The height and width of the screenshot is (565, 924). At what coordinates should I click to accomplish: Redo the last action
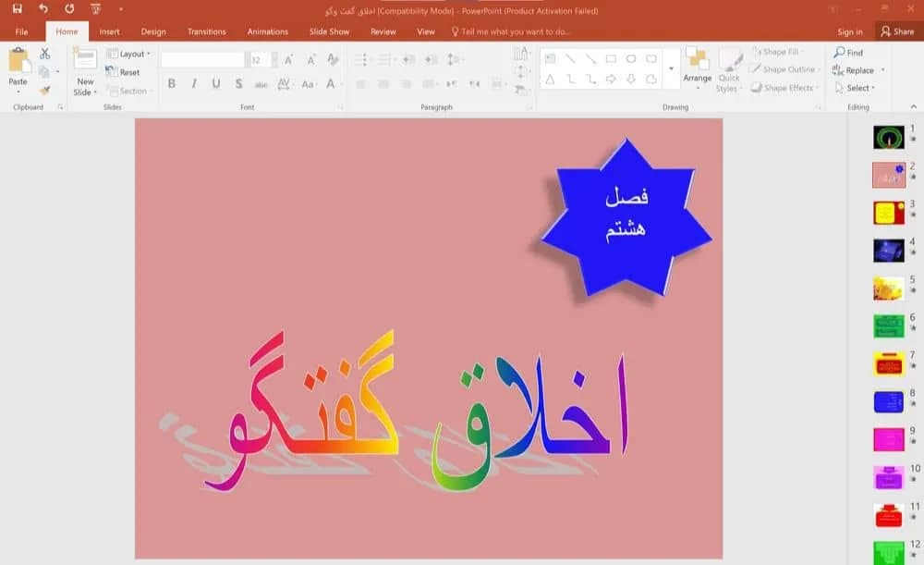point(69,9)
